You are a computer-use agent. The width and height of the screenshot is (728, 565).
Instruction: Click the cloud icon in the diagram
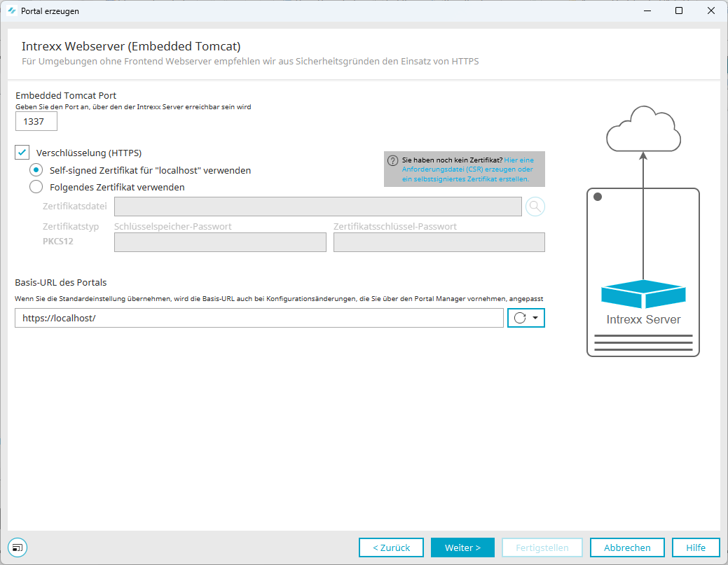(x=643, y=129)
